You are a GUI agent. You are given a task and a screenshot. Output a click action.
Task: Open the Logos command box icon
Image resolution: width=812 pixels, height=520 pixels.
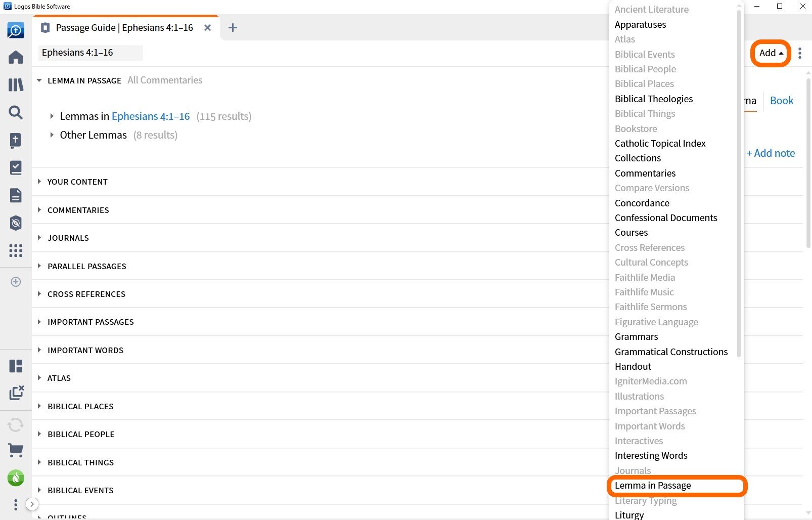(x=16, y=30)
